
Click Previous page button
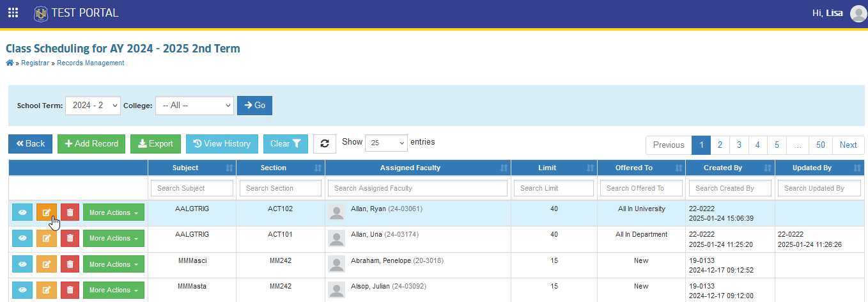pos(669,145)
